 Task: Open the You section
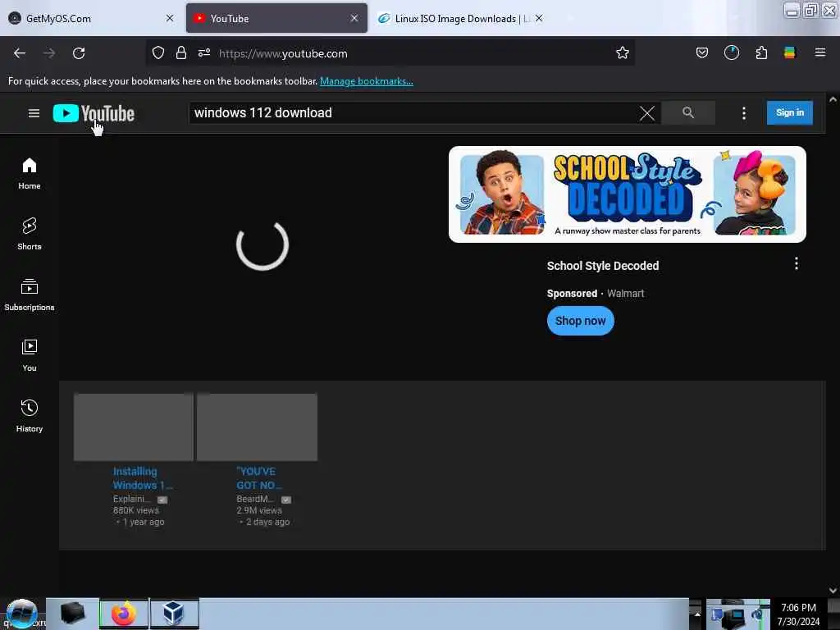(x=30, y=356)
